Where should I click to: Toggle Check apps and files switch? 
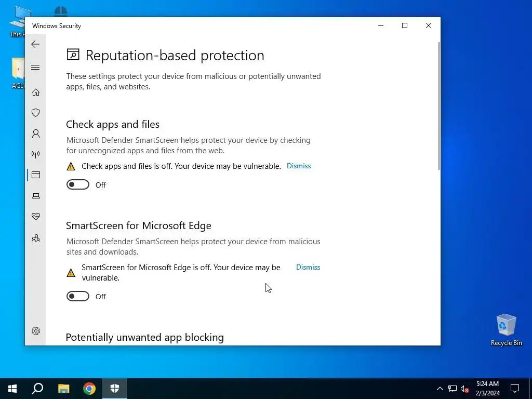(x=78, y=184)
